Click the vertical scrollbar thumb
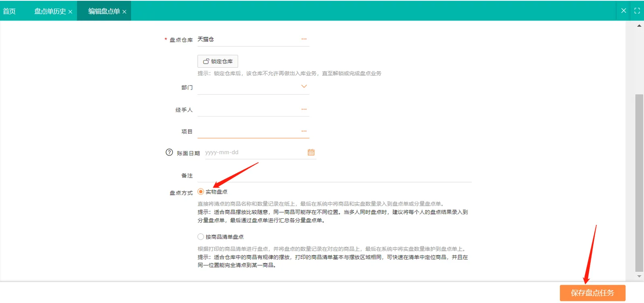The height and width of the screenshot is (303, 644). 639,183
